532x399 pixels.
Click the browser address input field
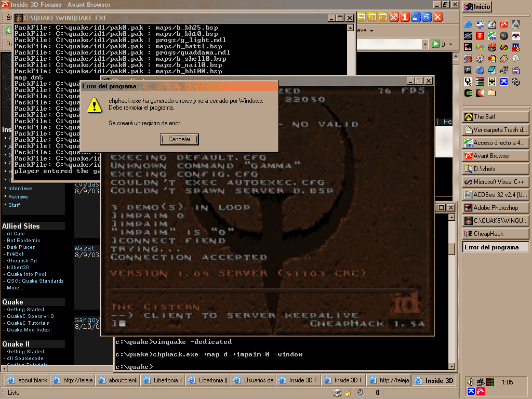389,44
